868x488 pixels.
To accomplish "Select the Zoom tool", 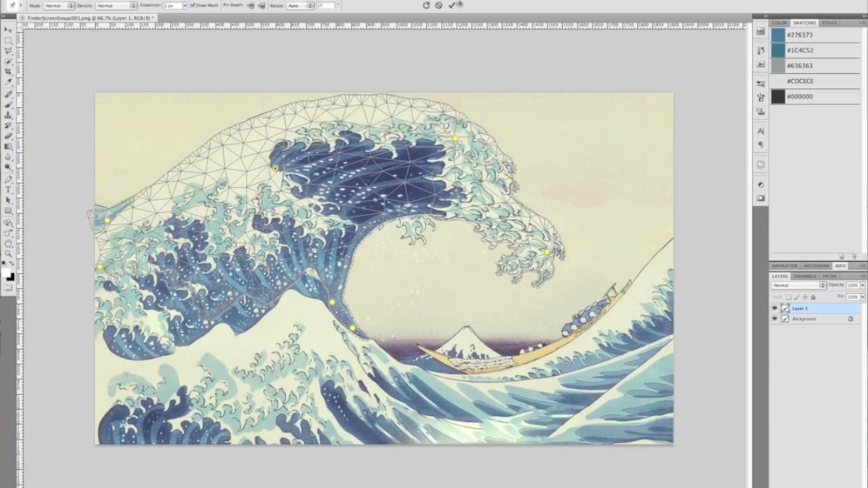I will pos(8,253).
